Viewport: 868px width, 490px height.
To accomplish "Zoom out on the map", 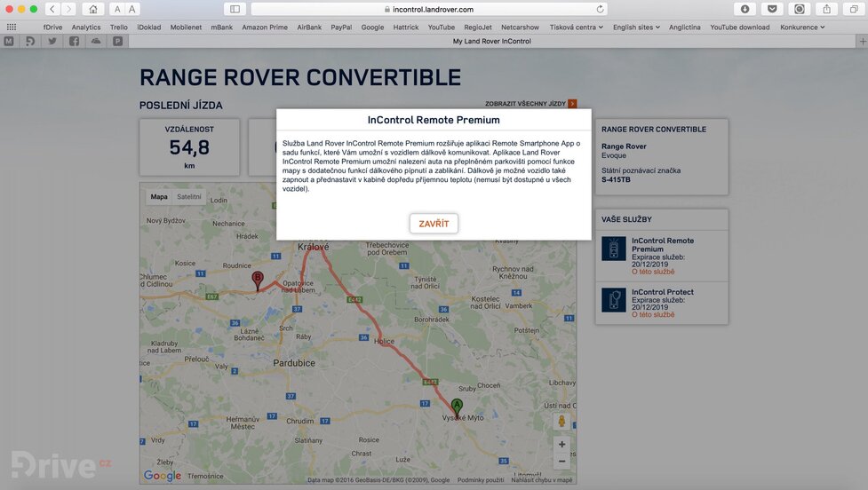I will (561, 462).
